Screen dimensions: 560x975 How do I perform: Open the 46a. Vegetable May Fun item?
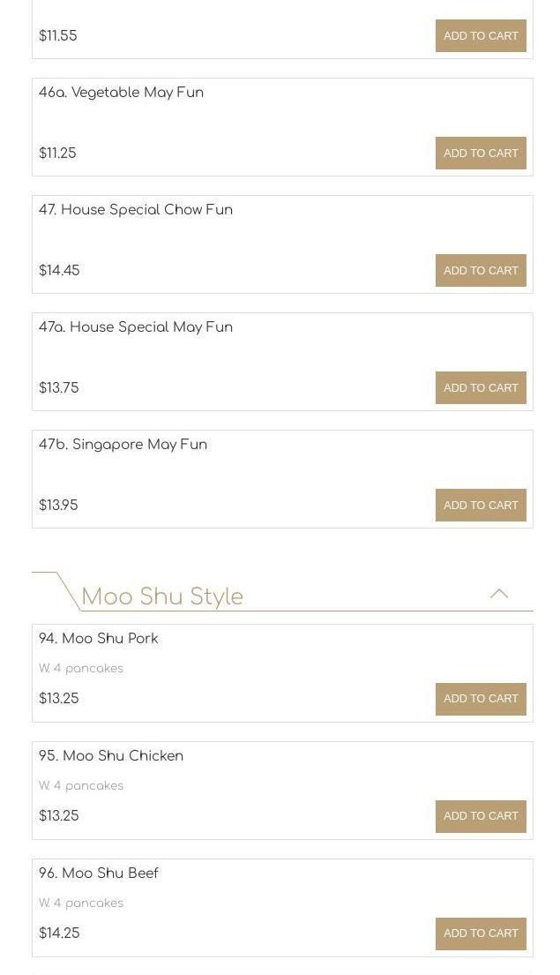[122, 93]
